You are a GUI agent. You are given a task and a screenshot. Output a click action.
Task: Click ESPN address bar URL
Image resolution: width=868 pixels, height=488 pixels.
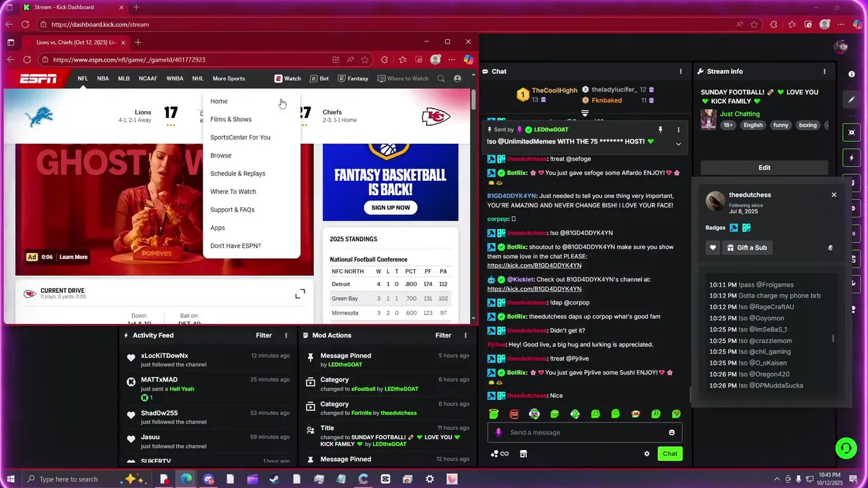point(129,60)
